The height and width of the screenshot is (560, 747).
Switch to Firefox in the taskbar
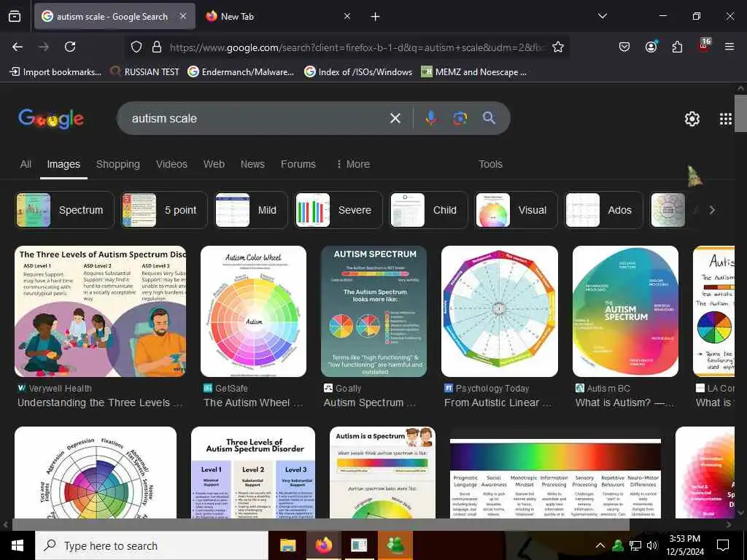tap(324, 545)
